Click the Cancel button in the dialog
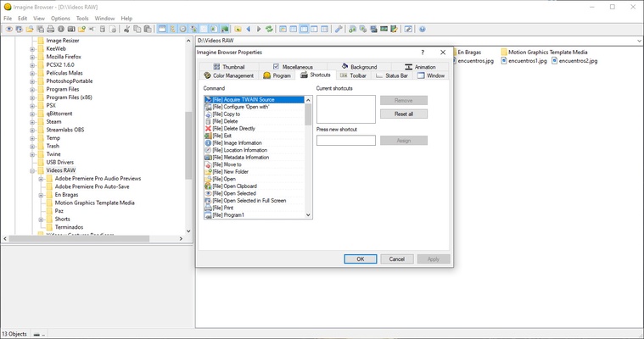644x339 pixels. coord(396,258)
